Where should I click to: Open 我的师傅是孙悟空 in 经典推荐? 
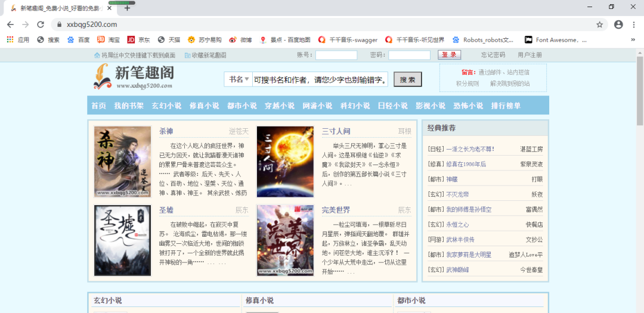point(469,209)
